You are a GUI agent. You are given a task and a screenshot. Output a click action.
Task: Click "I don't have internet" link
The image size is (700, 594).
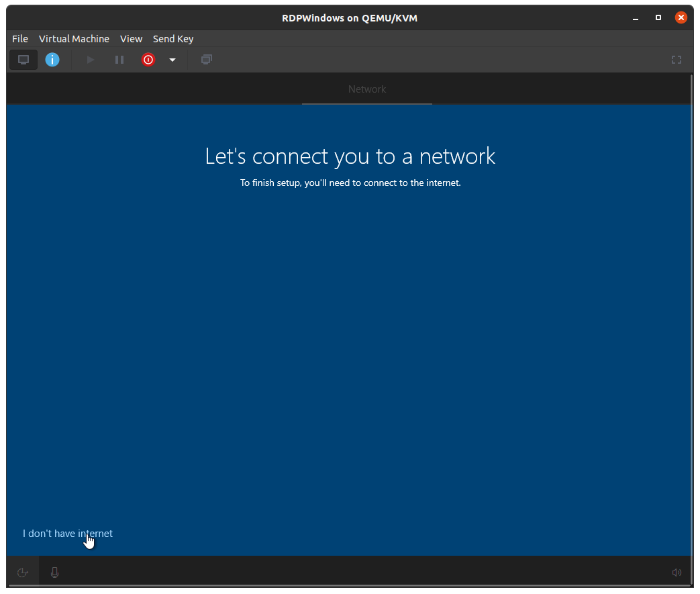coord(68,534)
